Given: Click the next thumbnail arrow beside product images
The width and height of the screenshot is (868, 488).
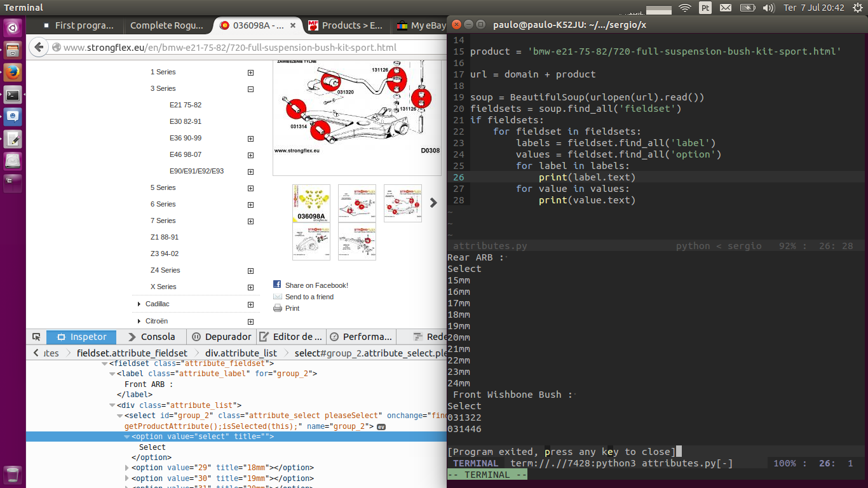Looking at the screenshot, I should (x=433, y=203).
